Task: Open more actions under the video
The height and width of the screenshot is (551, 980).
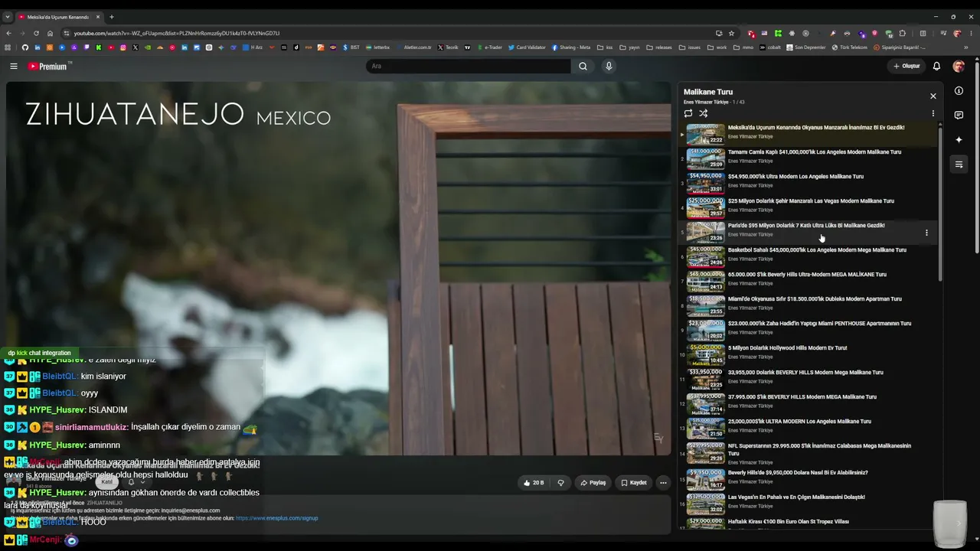Action: [663, 483]
